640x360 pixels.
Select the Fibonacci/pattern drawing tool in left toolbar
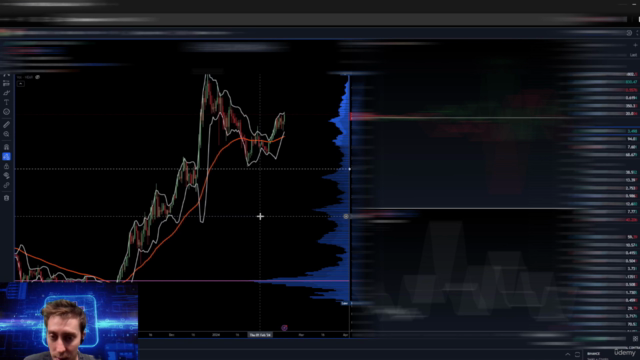[x=6, y=84]
